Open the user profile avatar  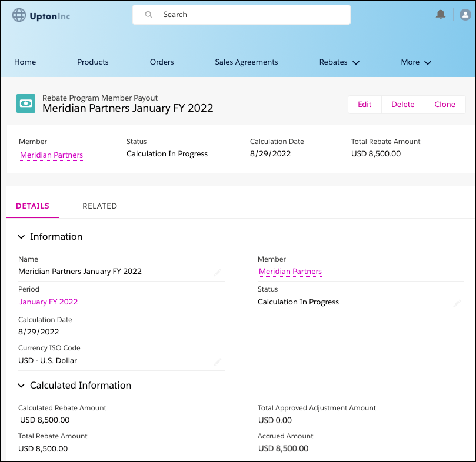coord(465,15)
